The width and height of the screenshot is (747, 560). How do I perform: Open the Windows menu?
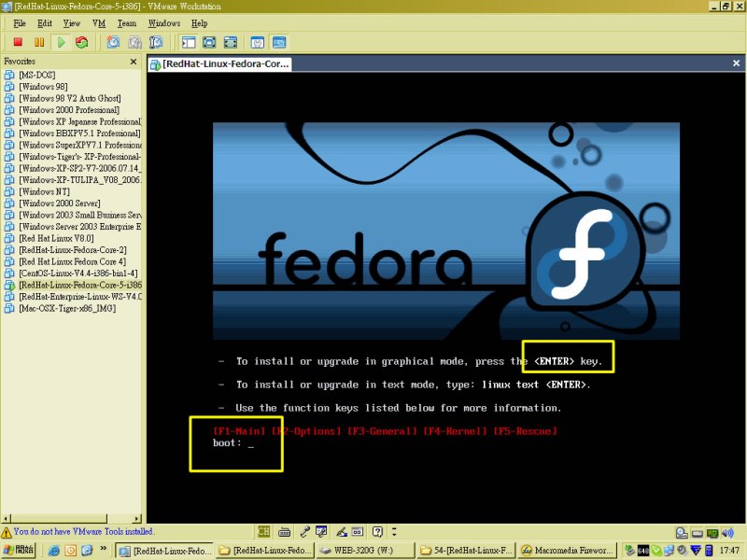[164, 23]
